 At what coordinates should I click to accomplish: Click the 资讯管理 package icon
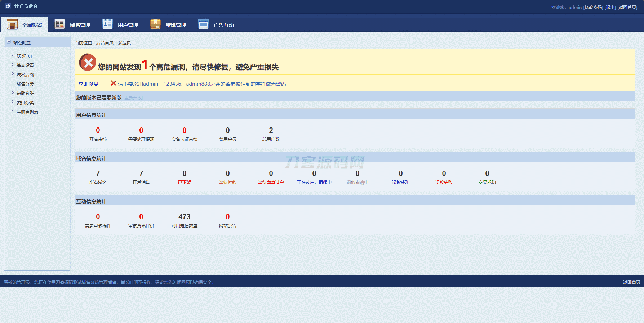coord(155,24)
